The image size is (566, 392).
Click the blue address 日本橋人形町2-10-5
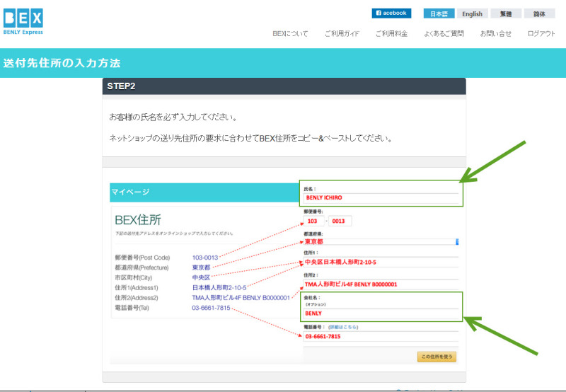tap(219, 288)
